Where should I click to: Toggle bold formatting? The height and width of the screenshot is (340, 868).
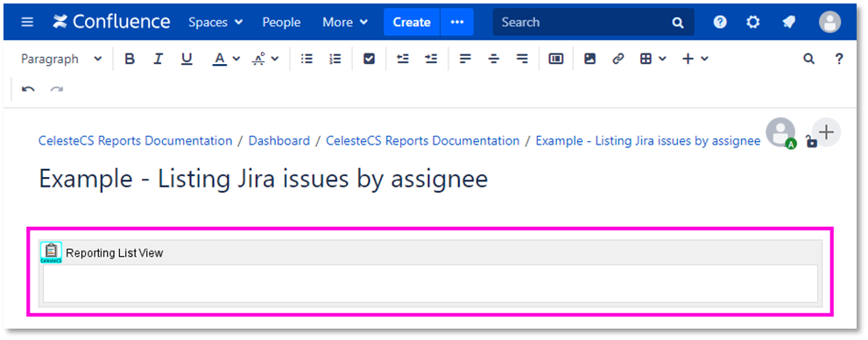(130, 59)
